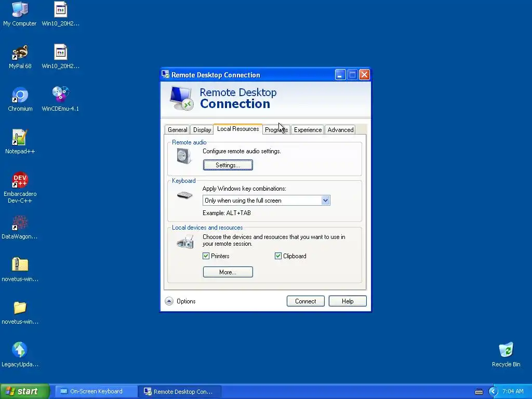Open remote audio Settings button
This screenshot has width=532, height=399.
(228, 165)
